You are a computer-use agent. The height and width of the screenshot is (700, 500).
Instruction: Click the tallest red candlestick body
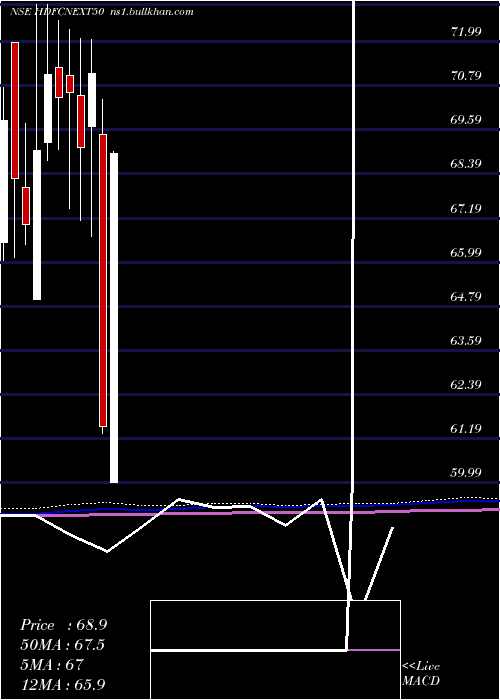tap(103, 280)
